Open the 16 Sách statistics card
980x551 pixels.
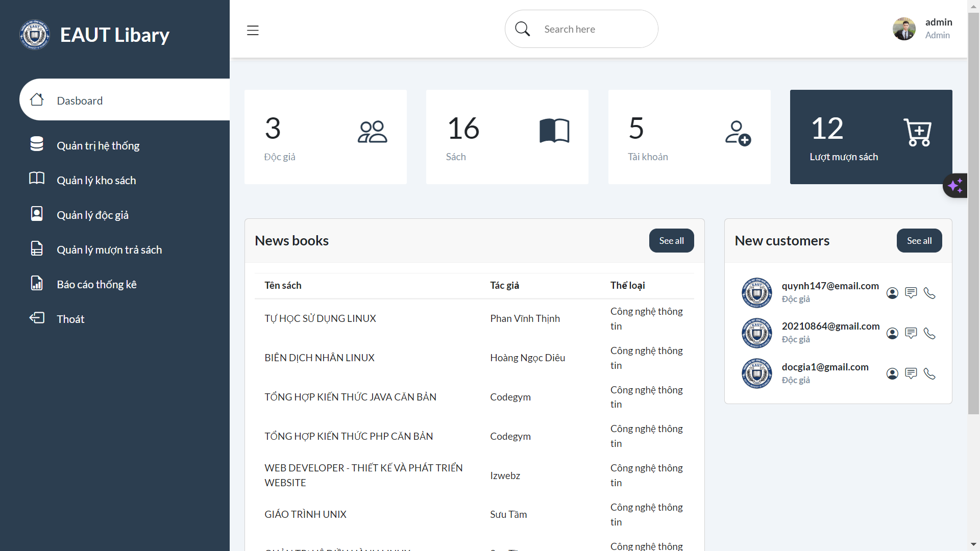507,137
